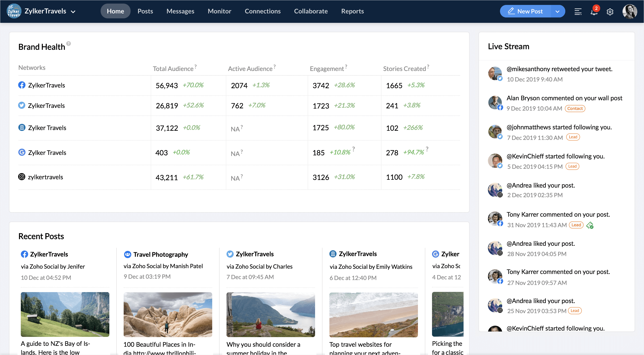This screenshot has height=355, width=644.
Task: Expand the New Post dropdown arrow
Action: (557, 11)
